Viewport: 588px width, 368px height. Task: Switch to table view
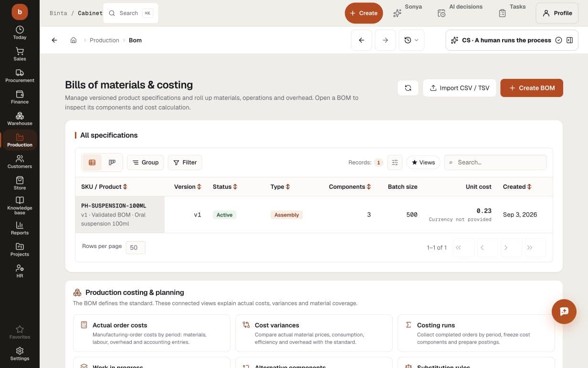[92, 162]
